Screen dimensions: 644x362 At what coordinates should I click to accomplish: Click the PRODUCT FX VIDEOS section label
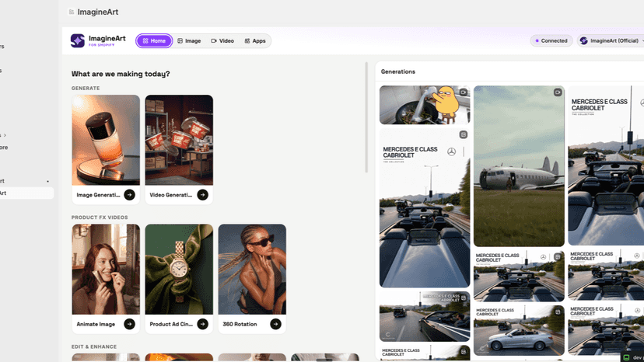point(100,218)
